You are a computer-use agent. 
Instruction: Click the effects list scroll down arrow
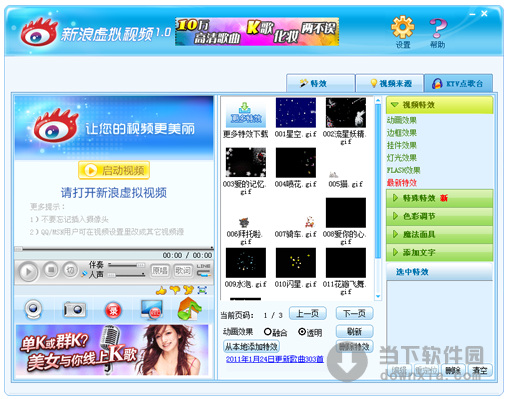tap(378, 296)
